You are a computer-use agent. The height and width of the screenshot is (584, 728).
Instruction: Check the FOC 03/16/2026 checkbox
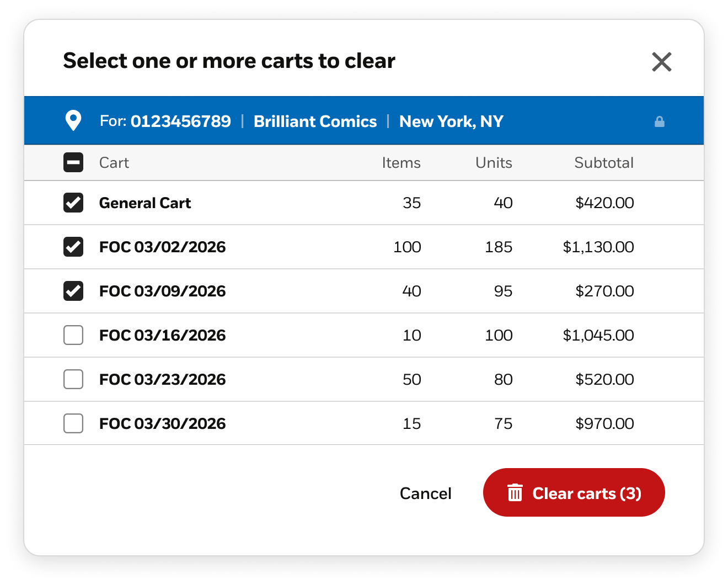point(73,335)
